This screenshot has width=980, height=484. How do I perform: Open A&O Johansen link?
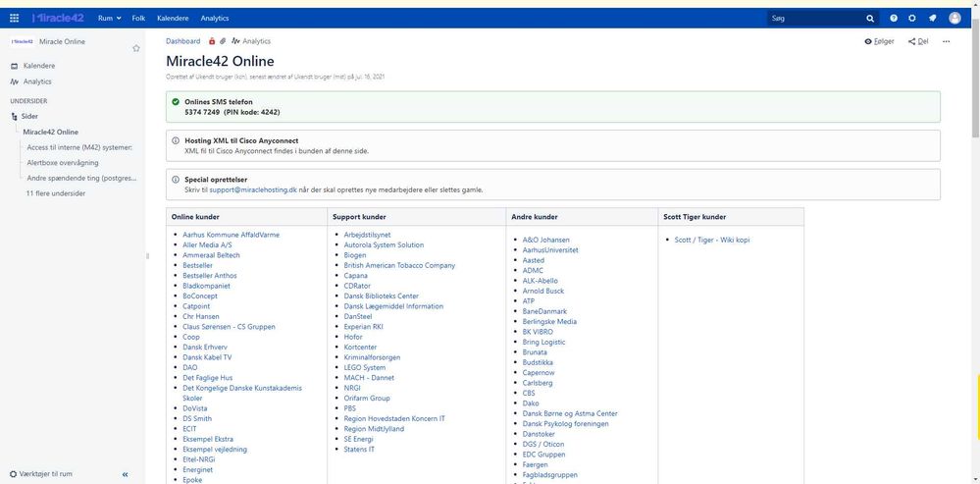pos(545,240)
